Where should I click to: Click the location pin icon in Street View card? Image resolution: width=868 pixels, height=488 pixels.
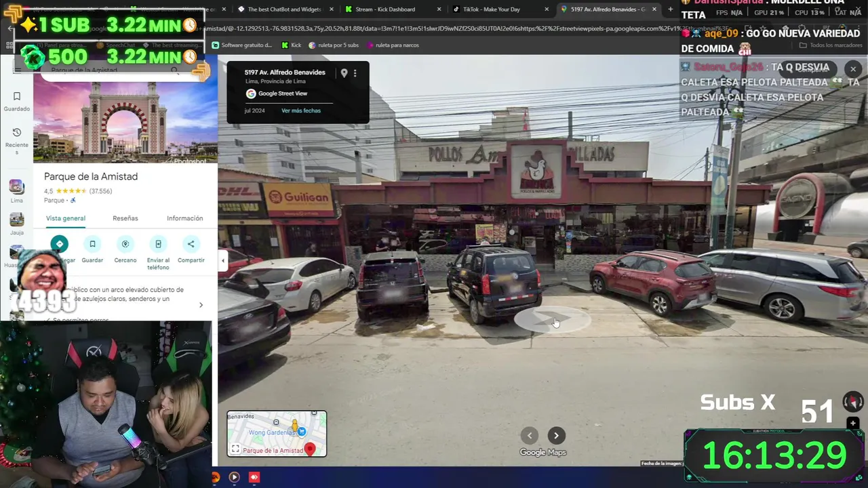(x=344, y=73)
